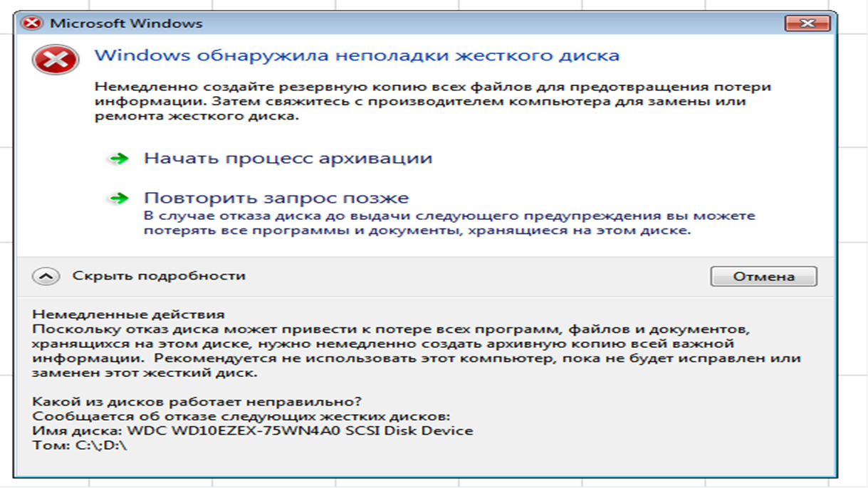The height and width of the screenshot is (488, 868).
Task: Click green arrow beside Повторить запрос позже
Action: pyautogui.click(x=118, y=198)
